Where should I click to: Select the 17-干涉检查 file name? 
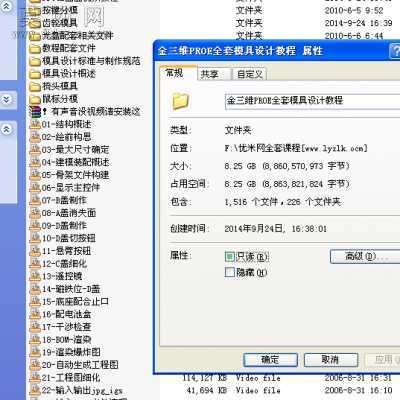(67, 327)
